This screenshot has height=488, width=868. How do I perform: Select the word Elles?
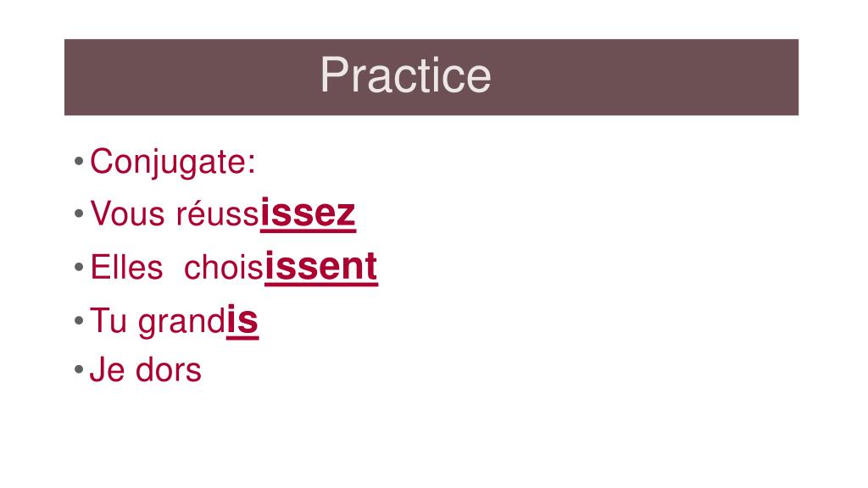coord(126,267)
